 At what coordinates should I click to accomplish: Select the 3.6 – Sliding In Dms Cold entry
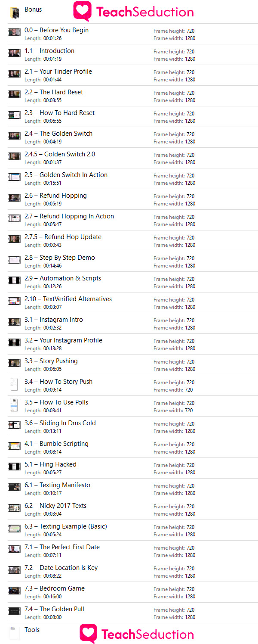click(129, 426)
